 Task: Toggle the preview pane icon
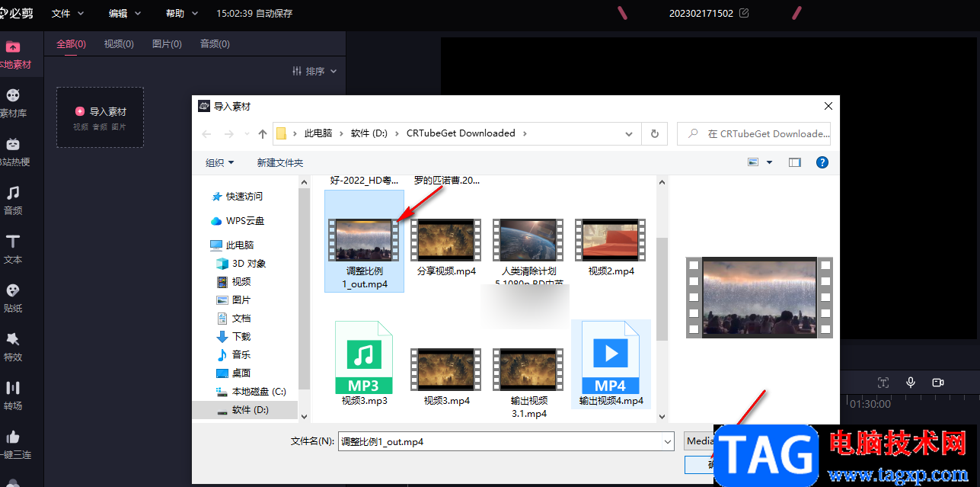tap(795, 162)
